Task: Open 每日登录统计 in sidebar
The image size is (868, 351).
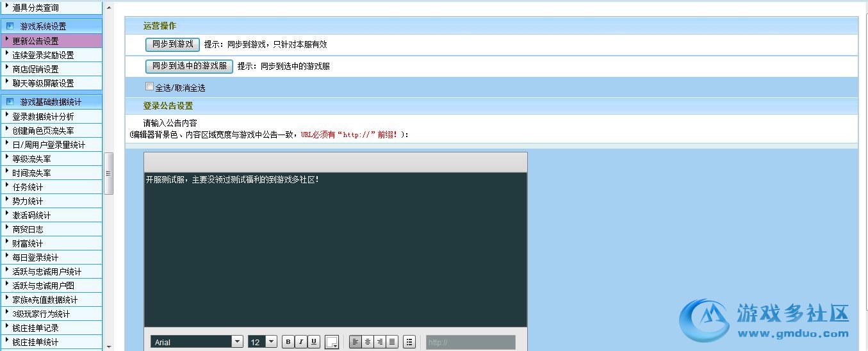Action: [x=51, y=257]
